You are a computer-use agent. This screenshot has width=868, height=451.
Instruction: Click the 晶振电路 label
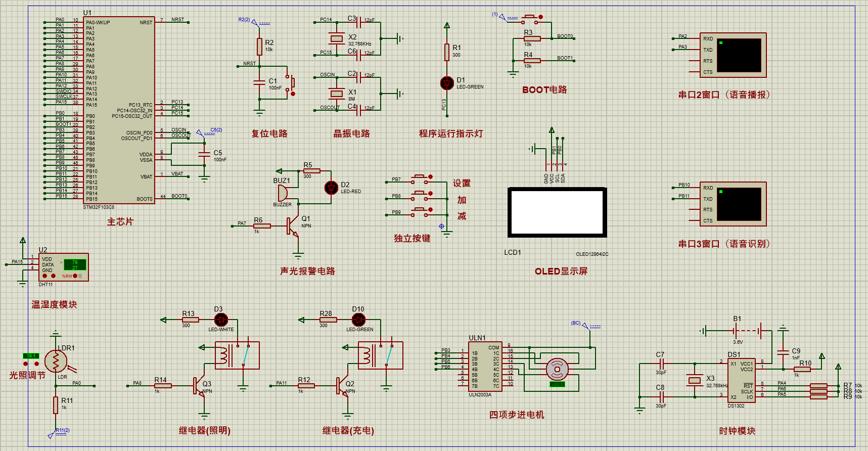[x=352, y=133]
